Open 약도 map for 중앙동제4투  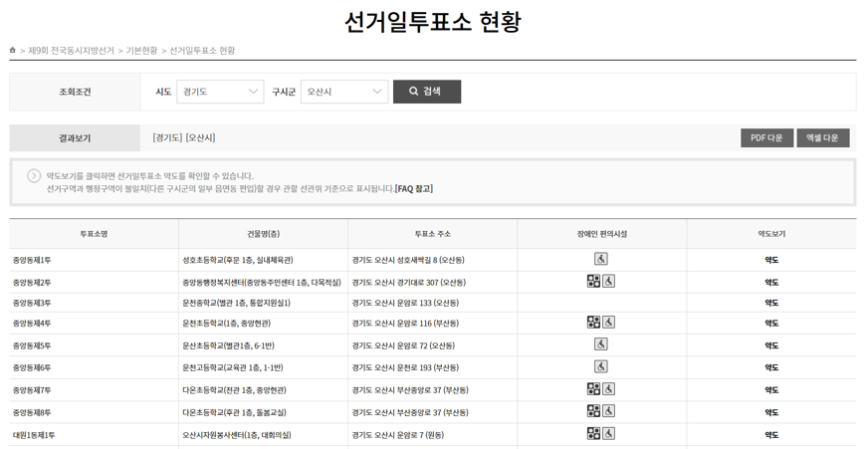771,324
